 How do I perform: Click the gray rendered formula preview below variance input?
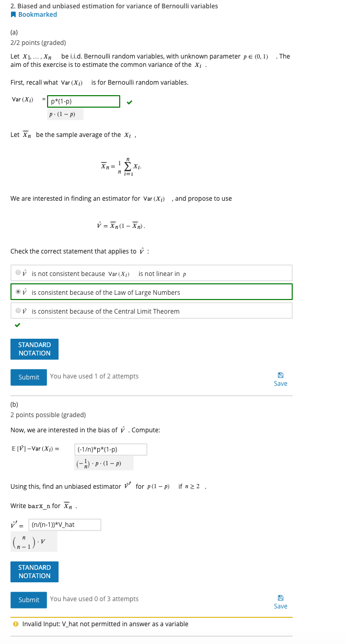pos(64,114)
